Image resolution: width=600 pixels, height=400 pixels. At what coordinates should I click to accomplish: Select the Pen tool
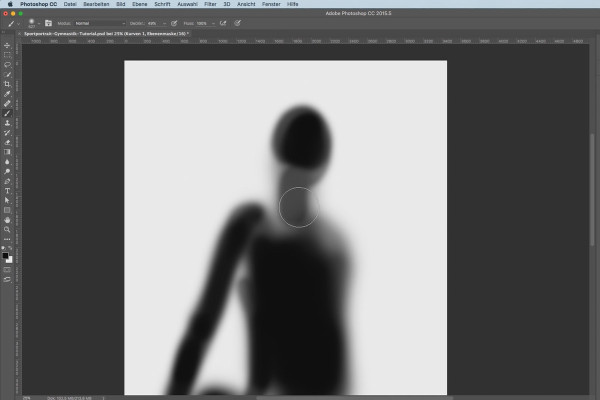click(7, 181)
